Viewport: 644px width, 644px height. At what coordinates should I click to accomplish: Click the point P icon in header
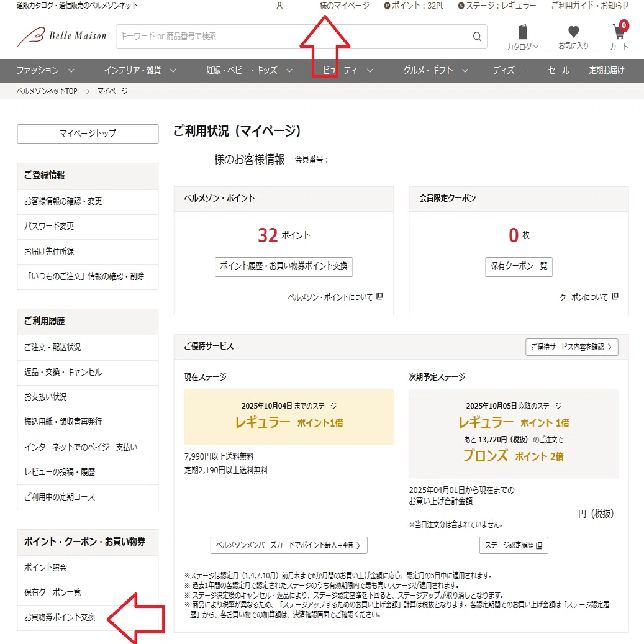[387, 6]
